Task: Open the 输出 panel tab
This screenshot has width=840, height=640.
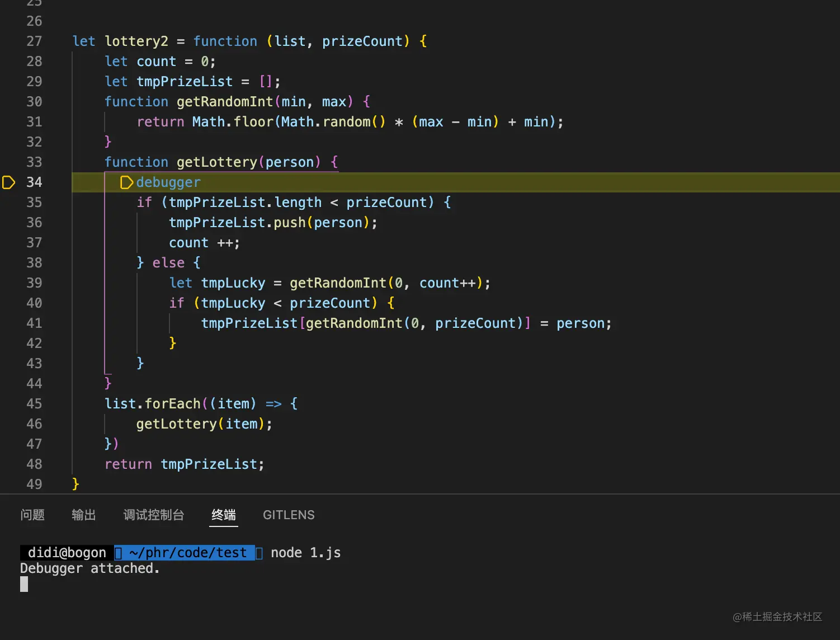Action: (x=84, y=515)
